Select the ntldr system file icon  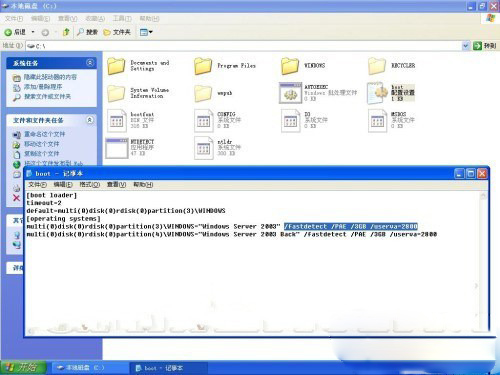click(x=203, y=148)
